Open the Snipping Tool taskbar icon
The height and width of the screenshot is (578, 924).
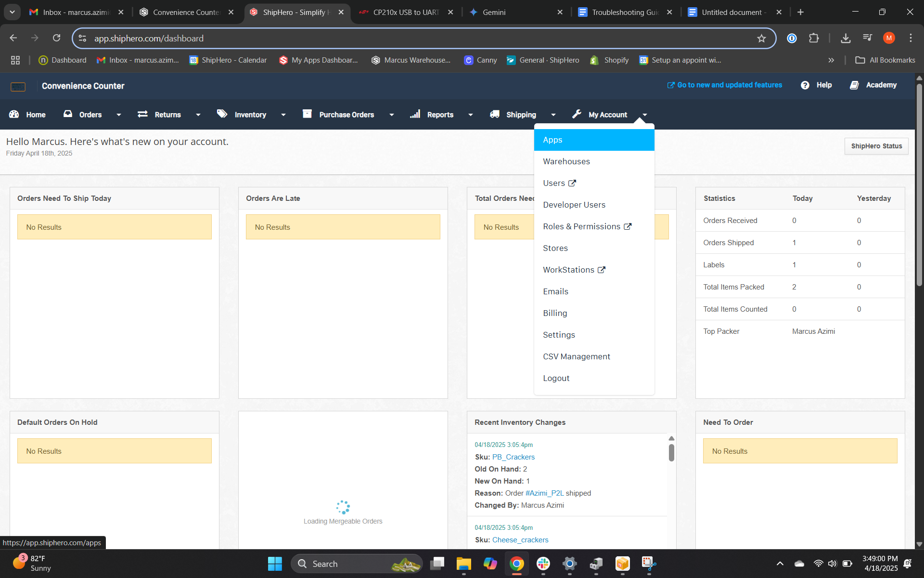pos(649,564)
